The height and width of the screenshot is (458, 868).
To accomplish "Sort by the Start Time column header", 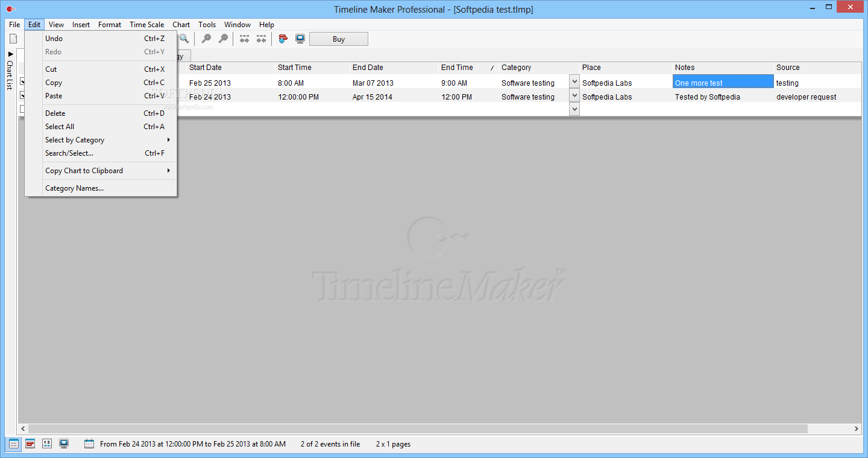I will [312, 68].
